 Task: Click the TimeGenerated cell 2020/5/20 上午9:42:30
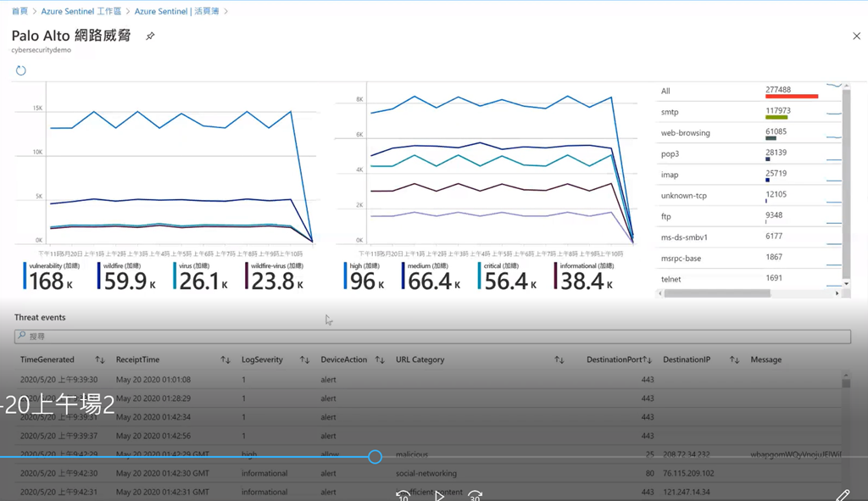click(x=58, y=473)
